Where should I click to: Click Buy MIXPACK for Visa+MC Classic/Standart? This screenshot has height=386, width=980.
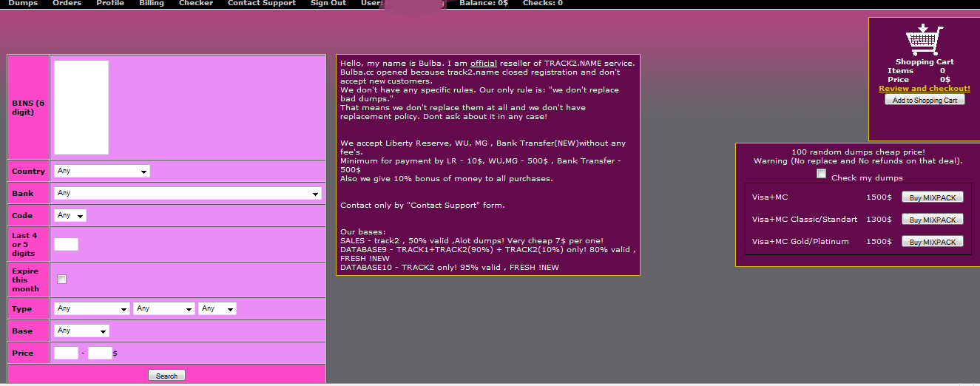[933, 220]
